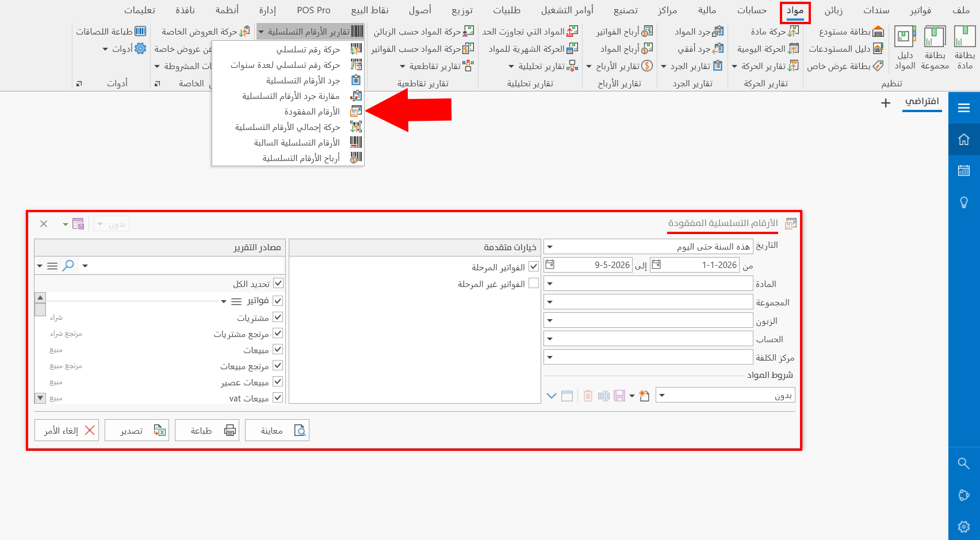Screen dimensions: 980x540
Task: Click بطاقة مستودع item
Action: click(x=851, y=32)
